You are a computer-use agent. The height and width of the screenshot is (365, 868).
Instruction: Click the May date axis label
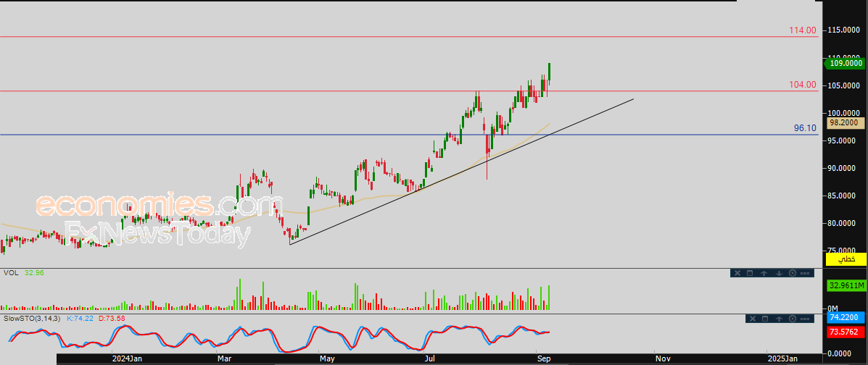coord(327,358)
